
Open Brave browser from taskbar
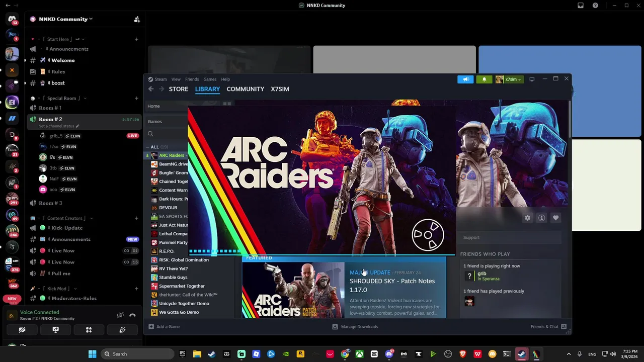[462, 354]
